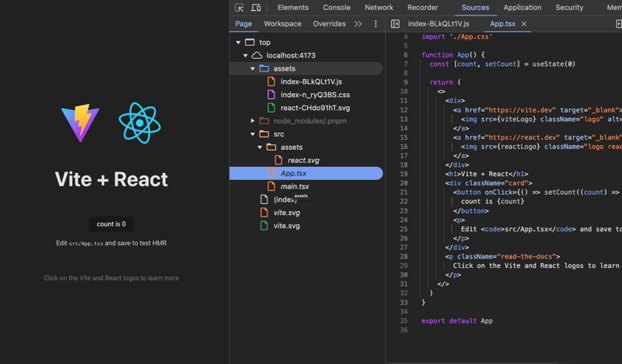Open the Elements panel tab
The width and height of the screenshot is (622, 364).
point(293,8)
